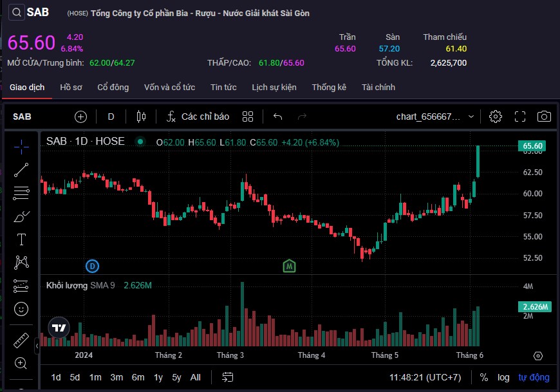Open the Fibonacci retracement tool
The image size is (560, 392).
pos(21,192)
